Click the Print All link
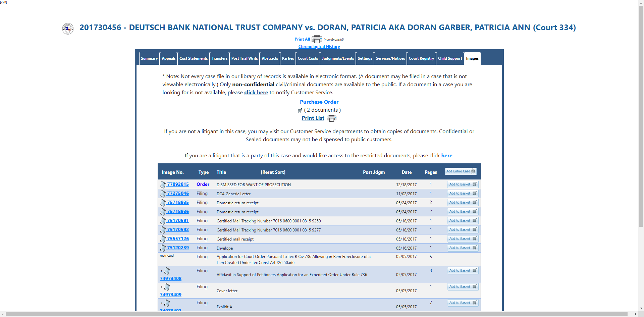The width and height of the screenshot is (644, 317). (x=302, y=39)
